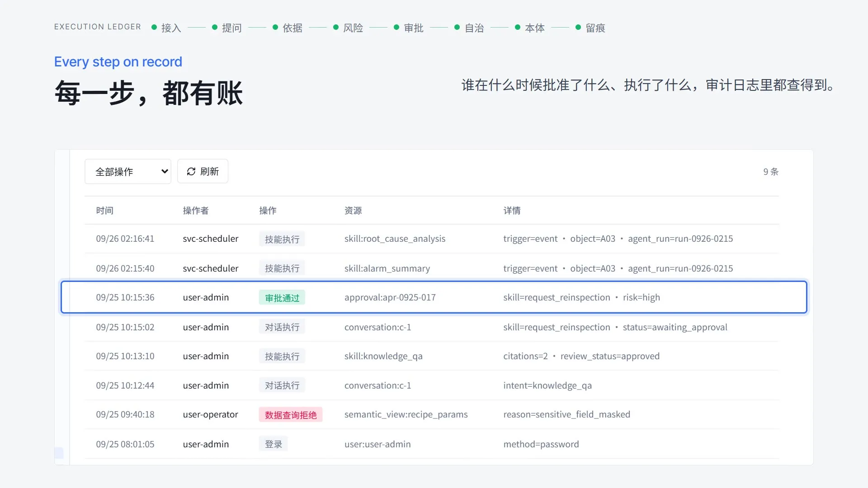
Task: Click conversation:c-1 in the 10:12:44 row
Action: pos(377,385)
